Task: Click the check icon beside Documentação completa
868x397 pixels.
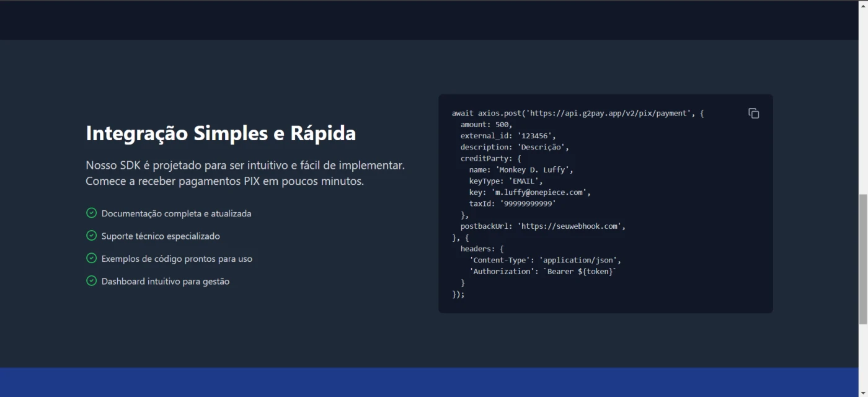Action: 91,213
